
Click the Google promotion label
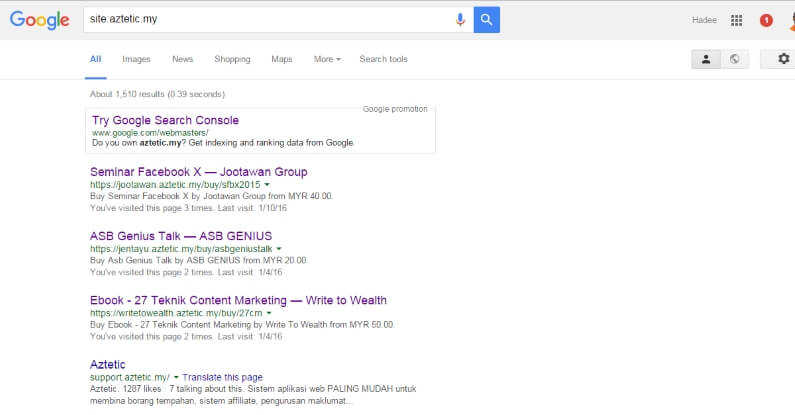pyautogui.click(x=395, y=109)
